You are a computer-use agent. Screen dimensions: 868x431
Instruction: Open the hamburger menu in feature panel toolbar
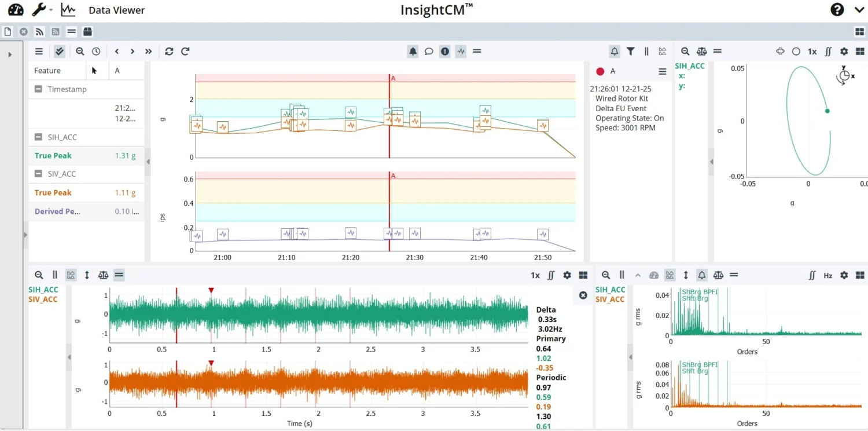point(39,52)
